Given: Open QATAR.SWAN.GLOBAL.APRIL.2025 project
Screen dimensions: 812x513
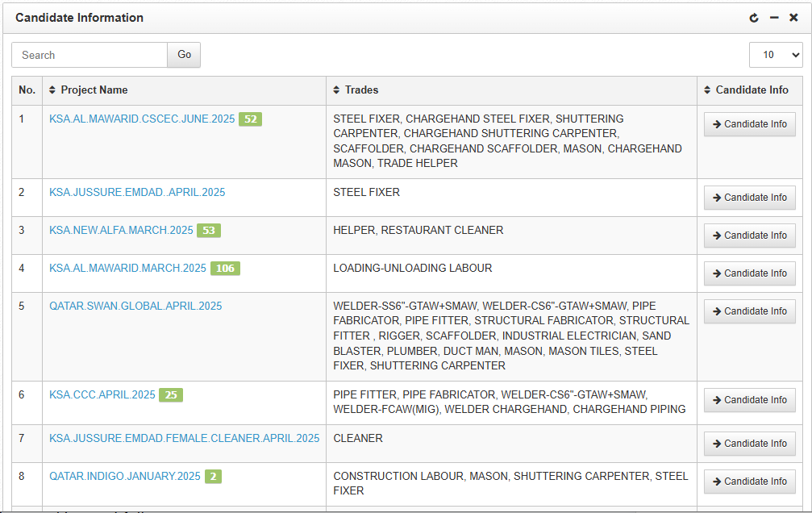Looking at the screenshot, I should click(x=135, y=307).
